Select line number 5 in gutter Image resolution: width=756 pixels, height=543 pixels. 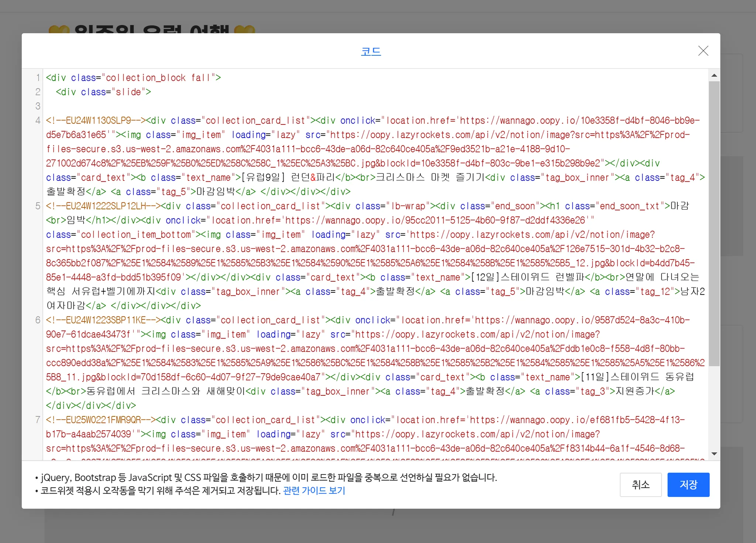pos(38,206)
